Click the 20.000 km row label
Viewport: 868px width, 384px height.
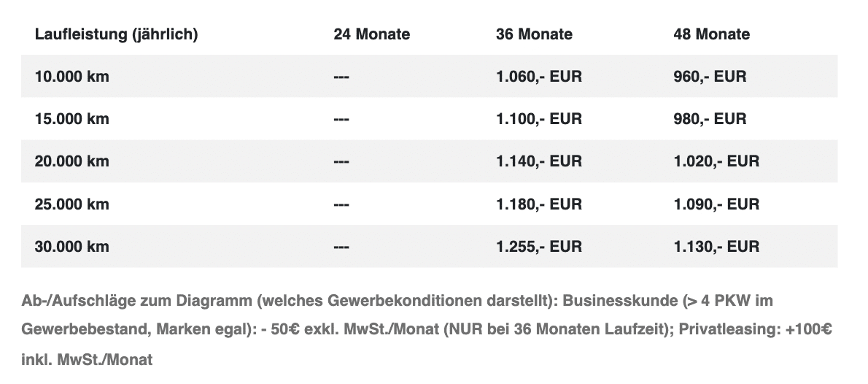click(72, 162)
